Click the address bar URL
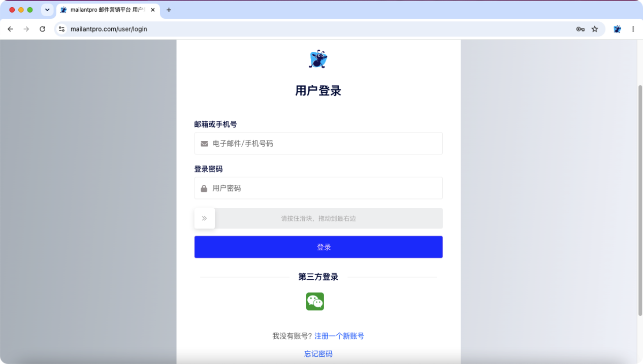The width and height of the screenshot is (643, 364). tap(109, 29)
